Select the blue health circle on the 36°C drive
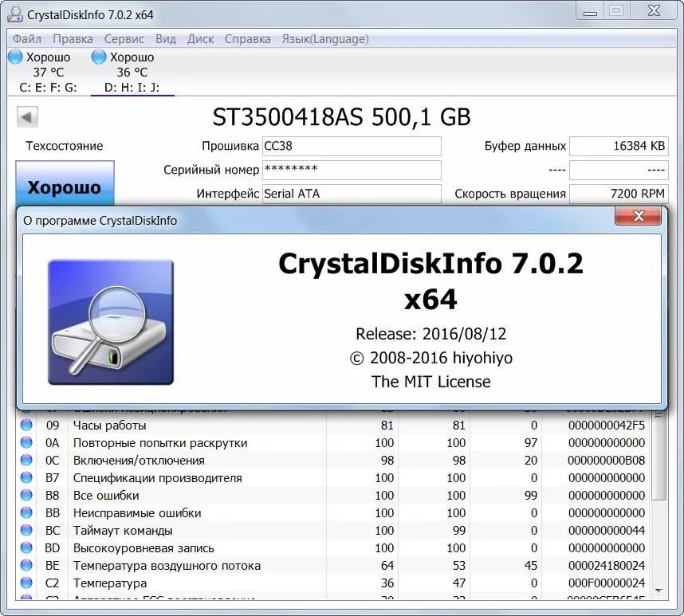 pos(96,57)
